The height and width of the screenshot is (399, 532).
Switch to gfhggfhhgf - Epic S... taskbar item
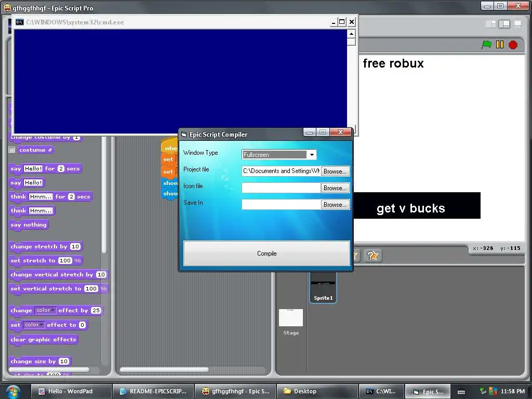235,391
